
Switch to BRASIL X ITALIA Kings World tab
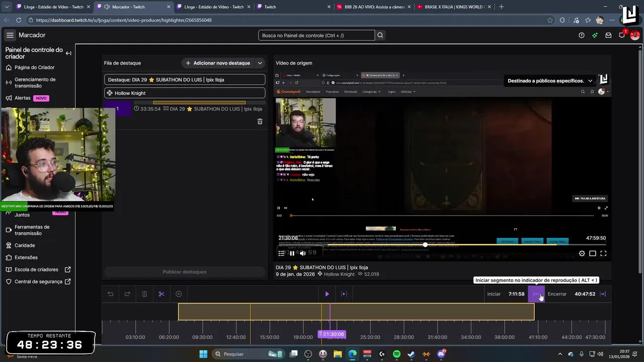(x=454, y=7)
